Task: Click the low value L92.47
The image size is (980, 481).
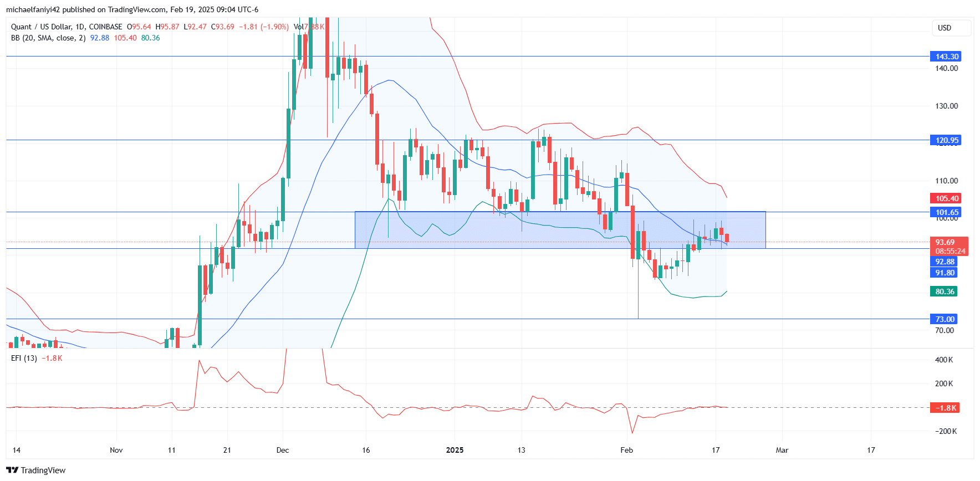Action: pos(195,27)
